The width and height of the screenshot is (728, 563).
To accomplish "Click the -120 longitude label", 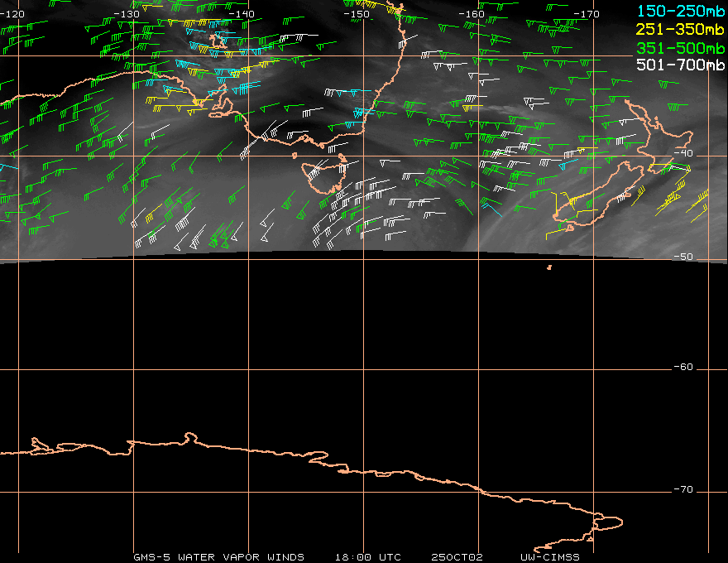I will [11, 14].
